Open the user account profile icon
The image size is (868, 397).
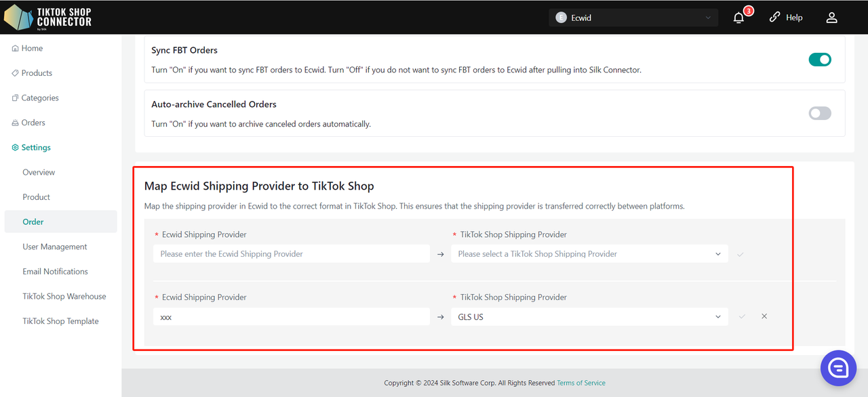pyautogui.click(x=832, y=18)
